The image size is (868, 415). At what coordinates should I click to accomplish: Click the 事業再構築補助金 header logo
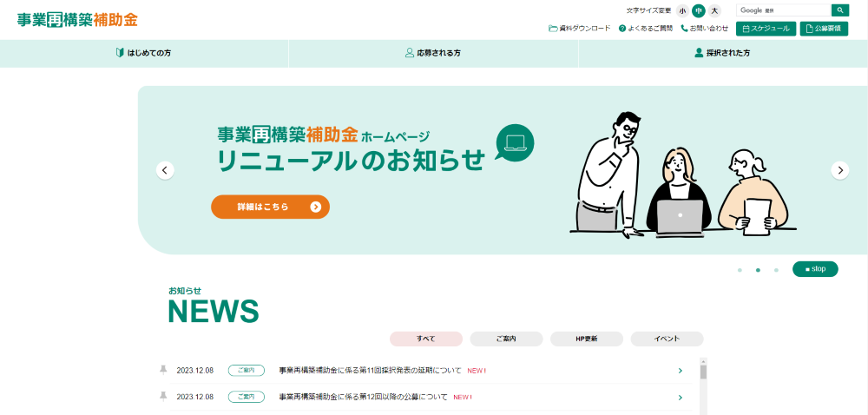pyautogui.click(x=77, y=20)
